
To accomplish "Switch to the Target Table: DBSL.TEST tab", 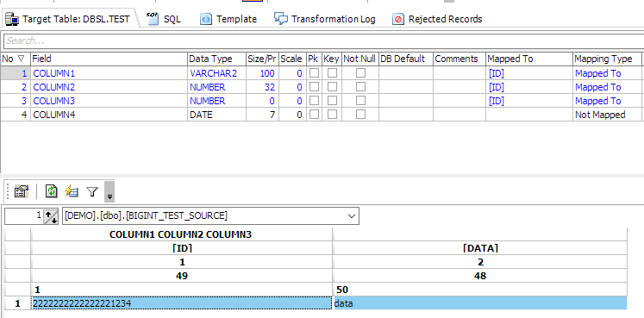I will pos(71,19).
